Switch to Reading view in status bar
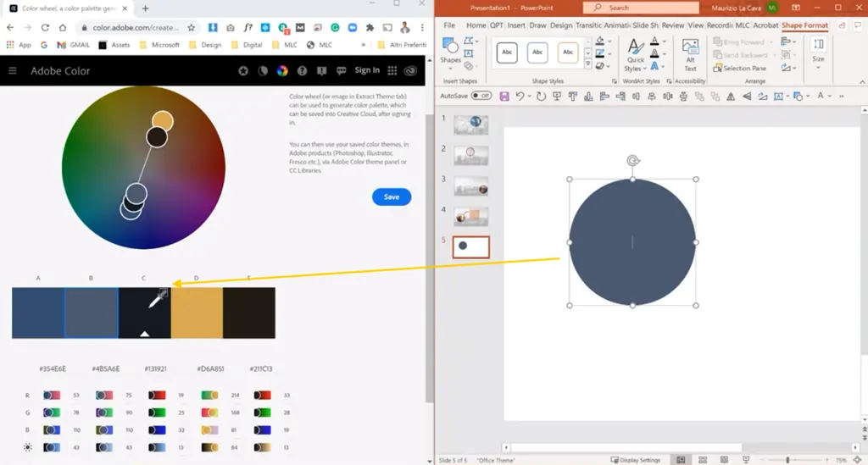Screen dimensions: 868x465 724,460
